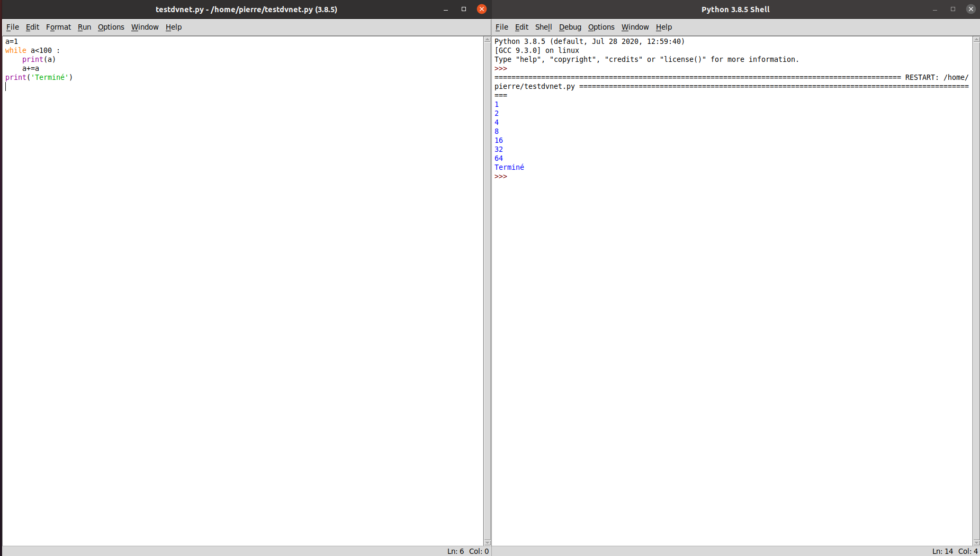Click the 'Col: 4' status in shell
Screen dimensions: 980x556
point(968,551)
